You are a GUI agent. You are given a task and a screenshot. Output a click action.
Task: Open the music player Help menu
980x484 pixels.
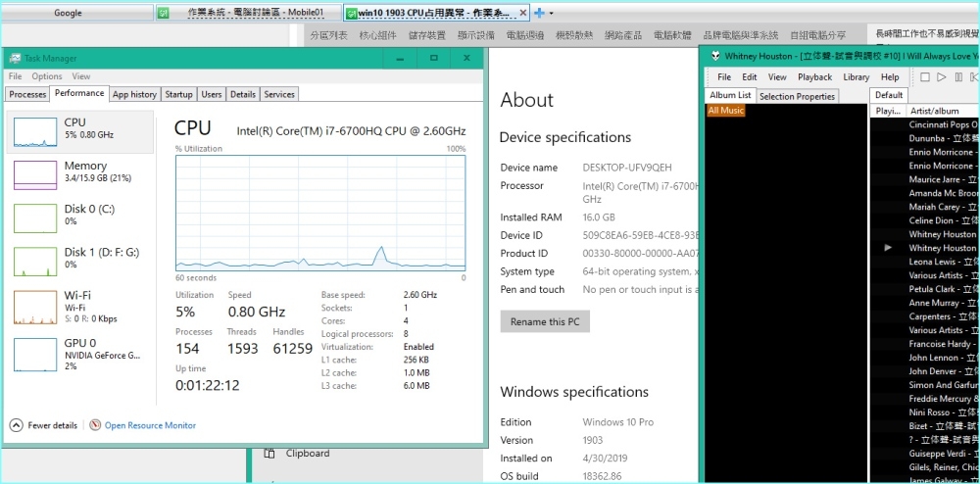point(890,76)
